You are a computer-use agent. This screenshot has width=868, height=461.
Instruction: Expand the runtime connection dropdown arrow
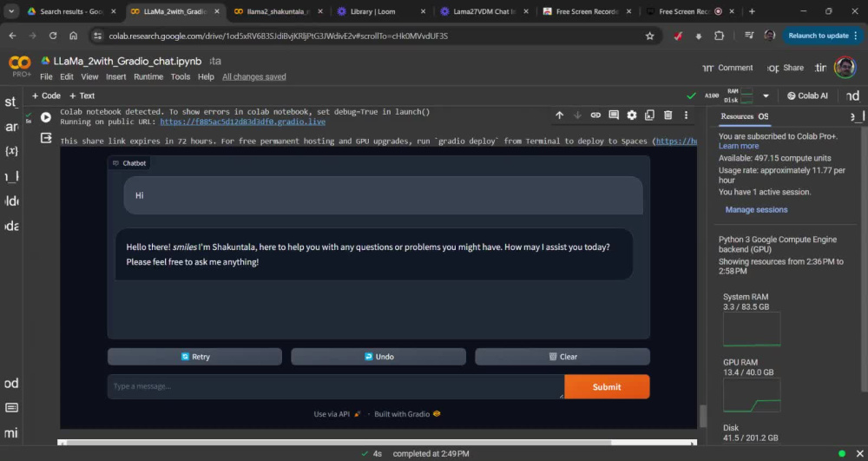point(766,95)
